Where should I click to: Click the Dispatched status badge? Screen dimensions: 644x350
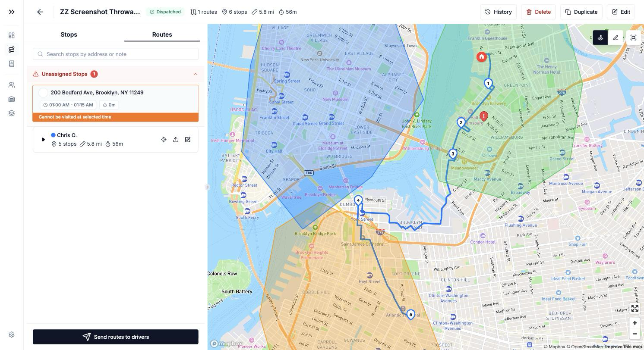coord(165,12)
